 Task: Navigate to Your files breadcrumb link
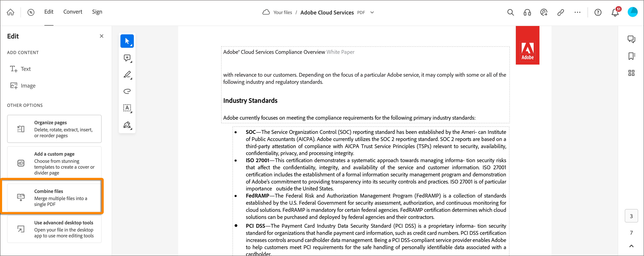[x=282, y=12]
